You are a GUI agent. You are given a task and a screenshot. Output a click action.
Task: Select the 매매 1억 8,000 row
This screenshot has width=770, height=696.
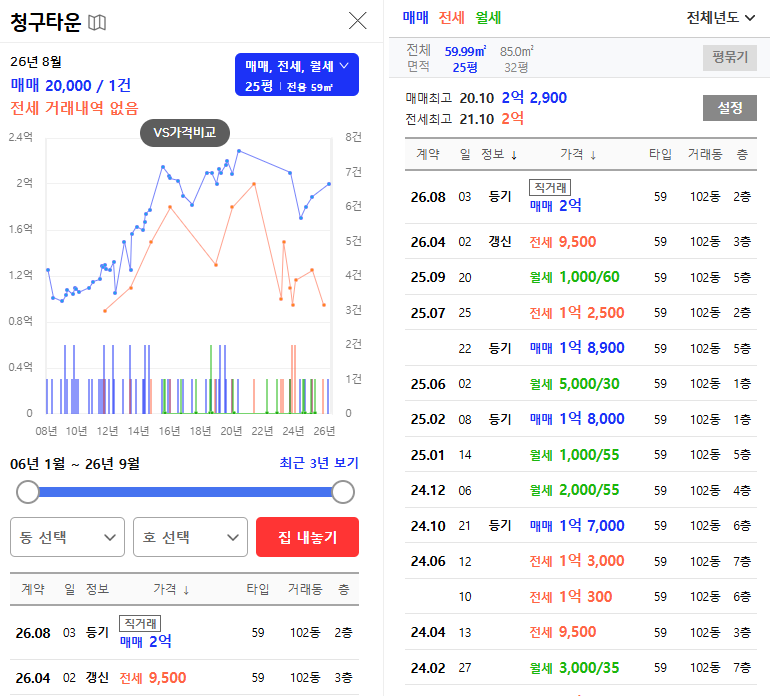(580, 418)
